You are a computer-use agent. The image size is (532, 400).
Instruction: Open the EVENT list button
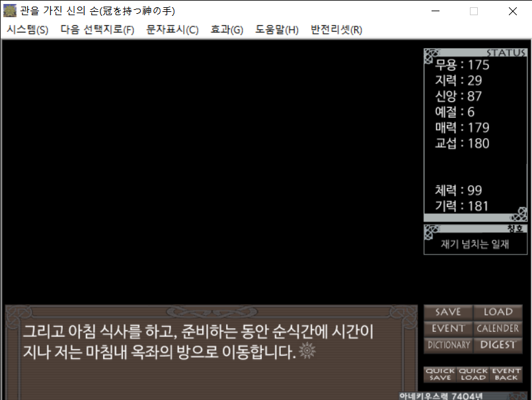448,329
